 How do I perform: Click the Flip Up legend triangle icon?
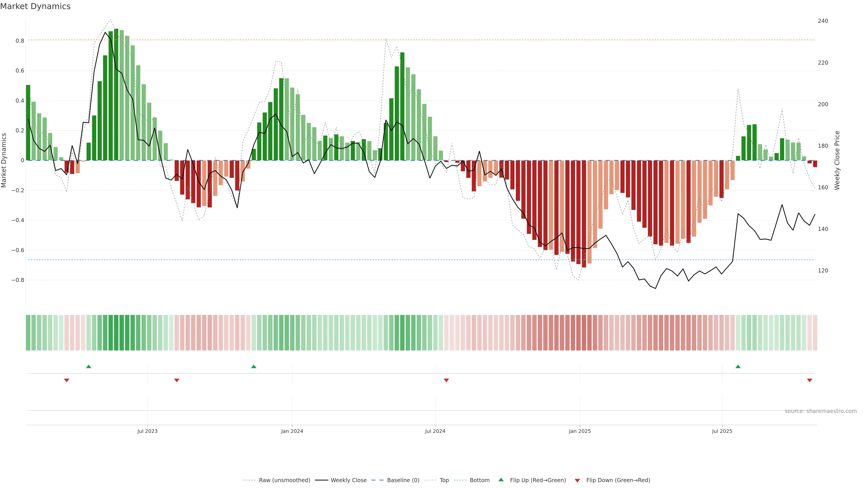point(501,480)
